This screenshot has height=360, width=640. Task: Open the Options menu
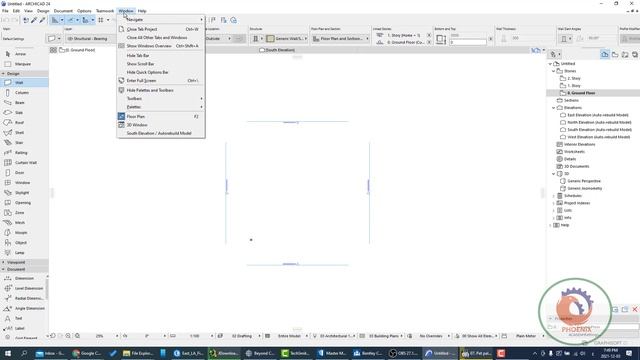click(x=84, y=11)
